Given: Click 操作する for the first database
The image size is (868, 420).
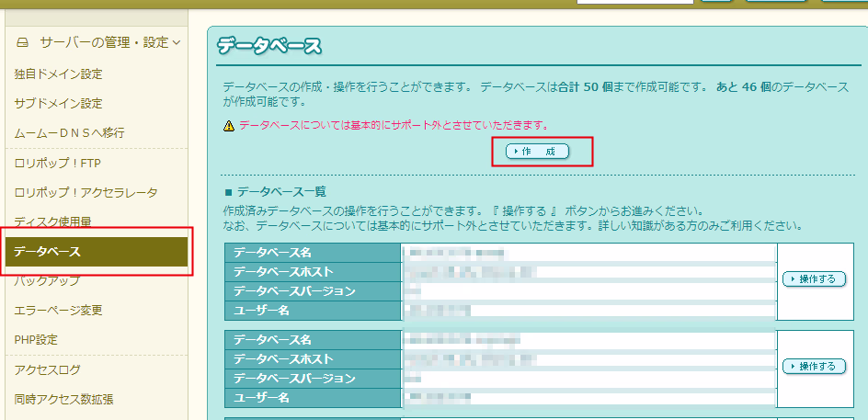Looking at the screenshot, I should pyautogui.click(x=814, y=278).
